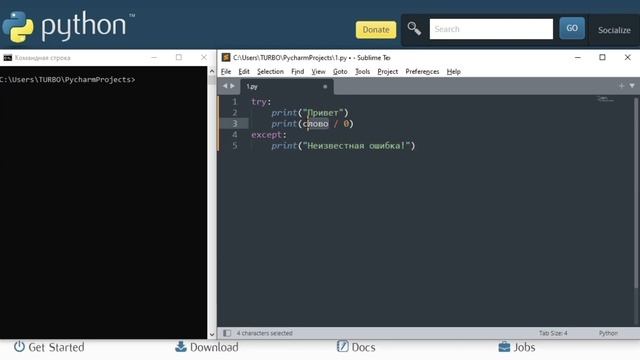Open the View menu
Viewport: 640px width, 360px height.
point(318,71)
